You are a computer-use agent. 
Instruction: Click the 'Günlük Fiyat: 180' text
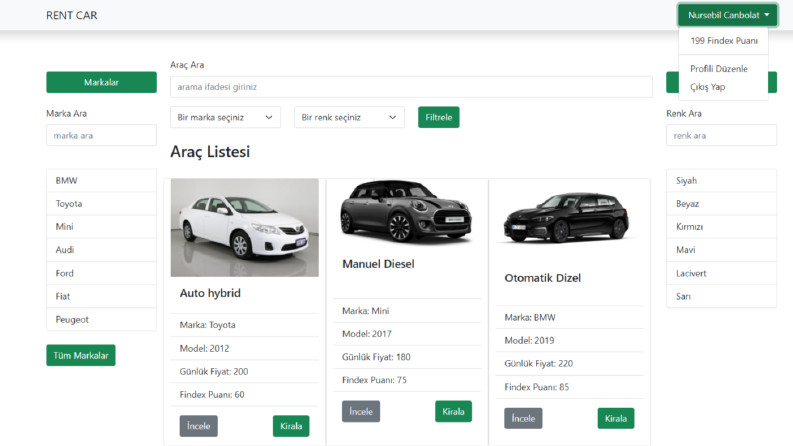point(376,357)
